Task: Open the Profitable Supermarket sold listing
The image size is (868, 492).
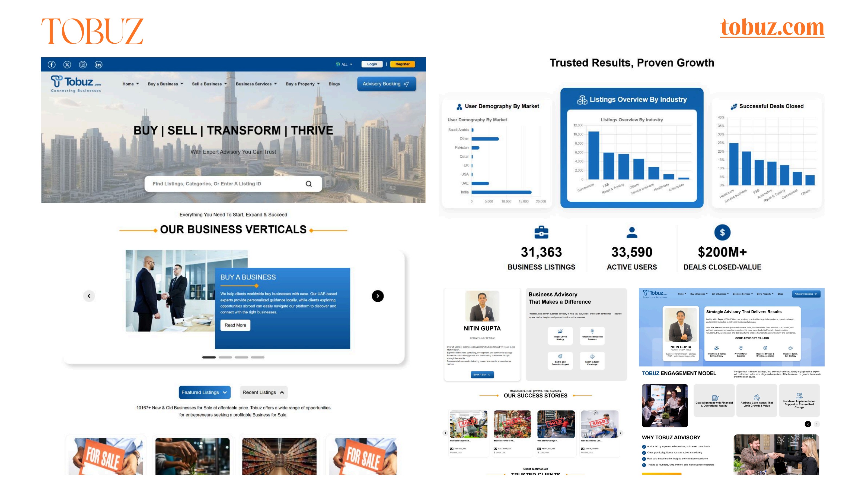Action: pyautogui.click(x=468, y=433)
